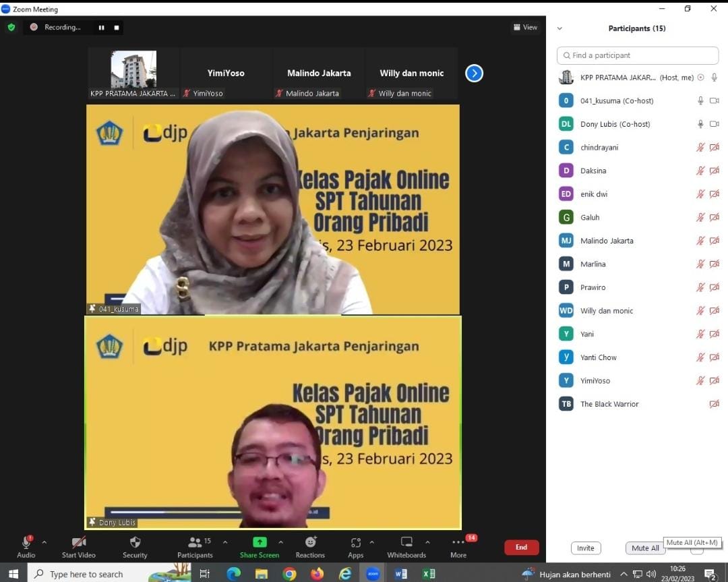The image size is (728, 582).
Task: Collapse the Participants panel chevron
Action: pyautogui.click(x=559, y=28)
